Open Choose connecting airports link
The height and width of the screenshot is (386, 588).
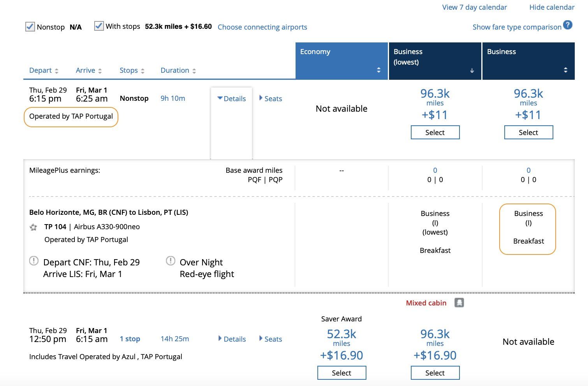pyautogui.click(x=262, y=27)
